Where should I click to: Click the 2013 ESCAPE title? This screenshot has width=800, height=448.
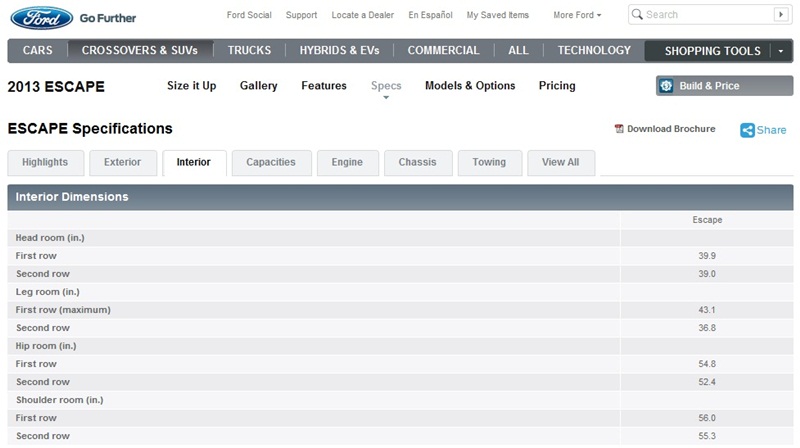56,87
